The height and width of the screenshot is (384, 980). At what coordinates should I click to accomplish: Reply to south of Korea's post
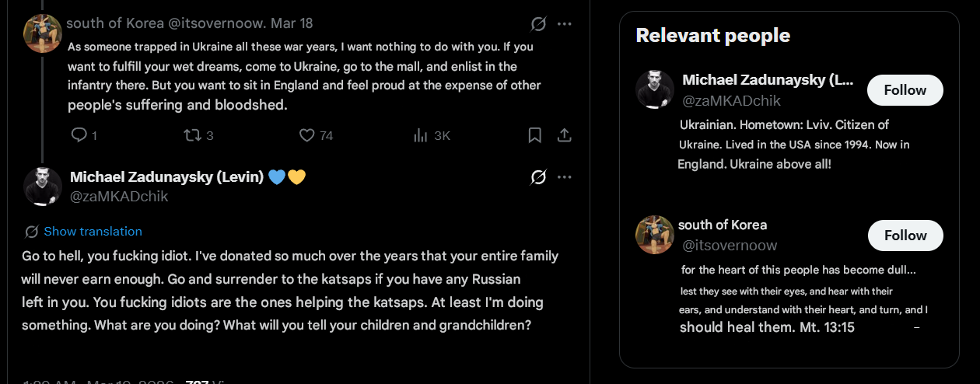(79, 135)
